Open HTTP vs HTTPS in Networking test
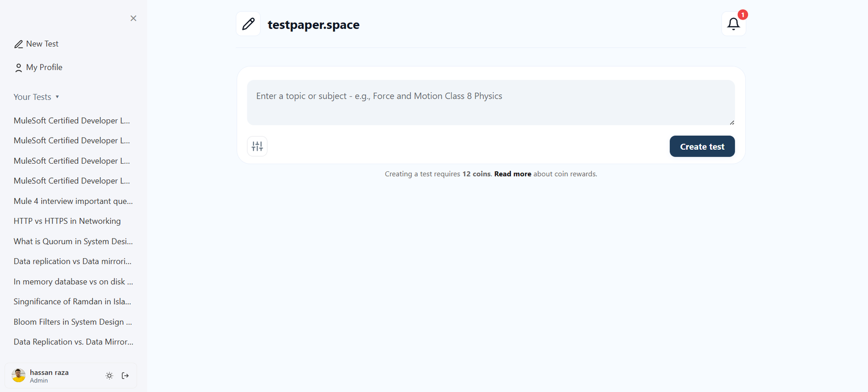This screenshot has width=868, height=392. pyautogui.click(x=67, y=221)
